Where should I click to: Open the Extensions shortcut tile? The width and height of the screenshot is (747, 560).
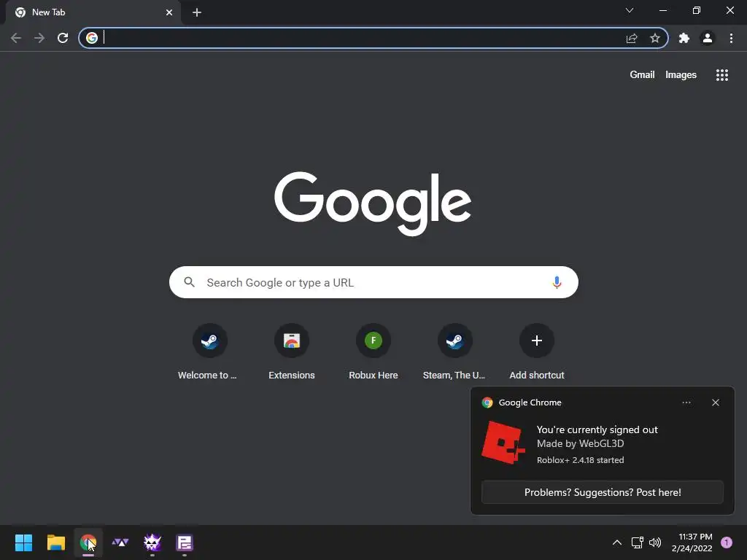click(x=292, y=351)
